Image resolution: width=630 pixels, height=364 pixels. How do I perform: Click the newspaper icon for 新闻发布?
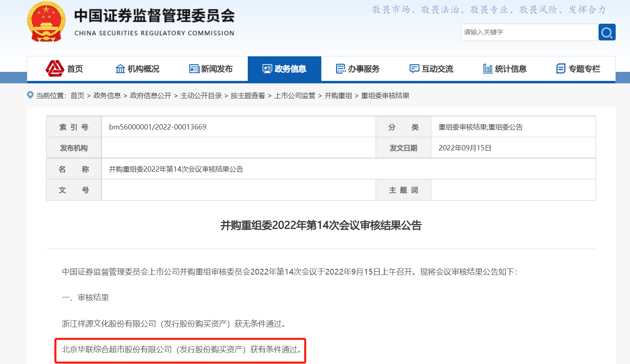click(x=194, y=69)
